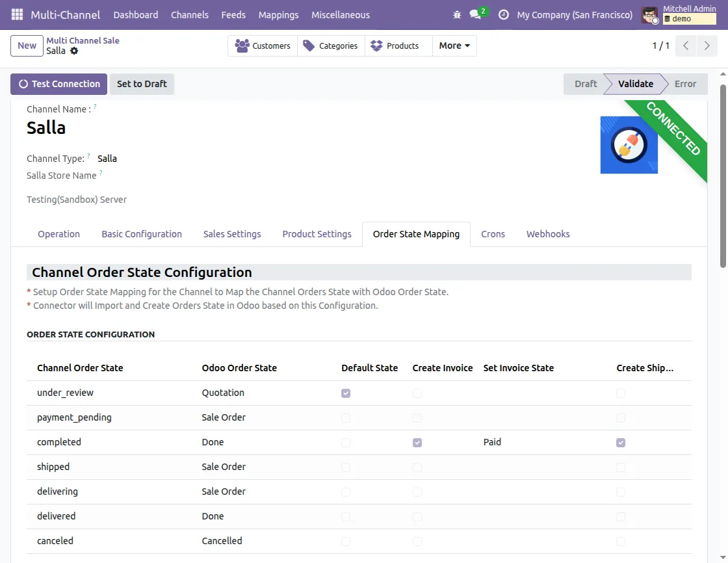Set the record stage to Validate
Screen dimensions: 728x563
(635, 84)
